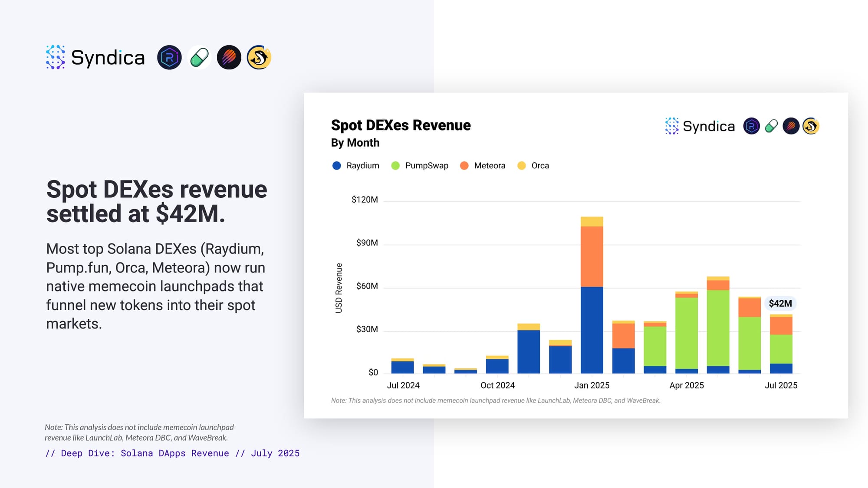This screenshot has height=488, width=868.
Task: Click the headline Spot DEXes revenue settled at $42M
Action: (157, 201)
